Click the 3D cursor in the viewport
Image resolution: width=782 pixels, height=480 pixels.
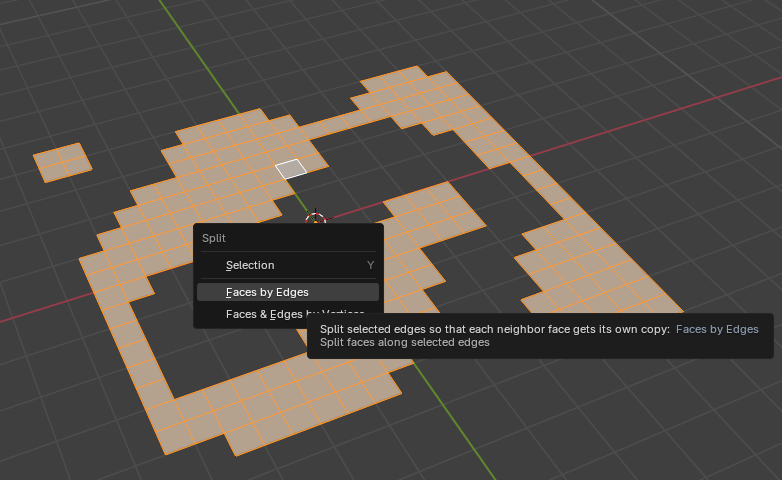[315, 218]
